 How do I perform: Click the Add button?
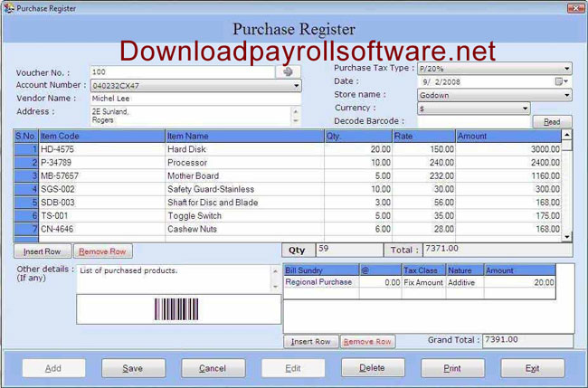pyautogui.click(x=53, y=368)
